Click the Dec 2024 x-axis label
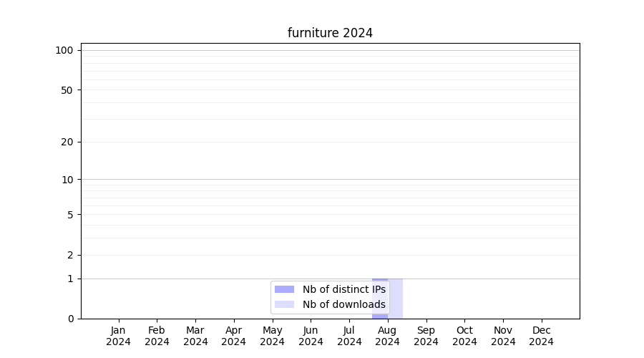The width and height of the screenshot is (644, 358). 541,336
